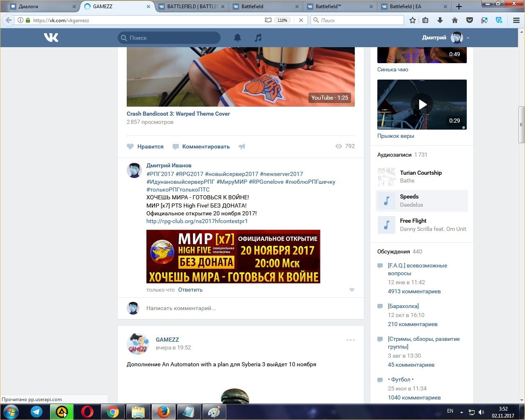The height and width of the screenshot is (420, 525).
Task: Switch to the Battlefield™ tab
Action: coord(340,7)
